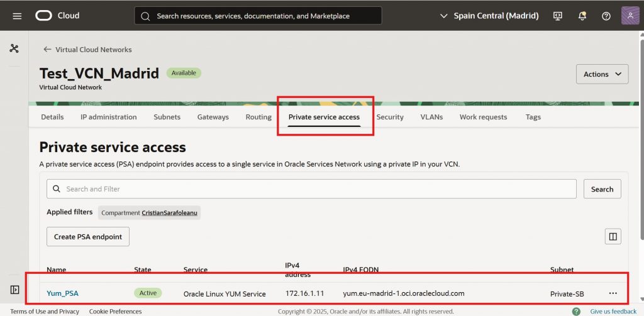Click the Available status badge
This screenshot has height=316, width=644.
(184, 73)
